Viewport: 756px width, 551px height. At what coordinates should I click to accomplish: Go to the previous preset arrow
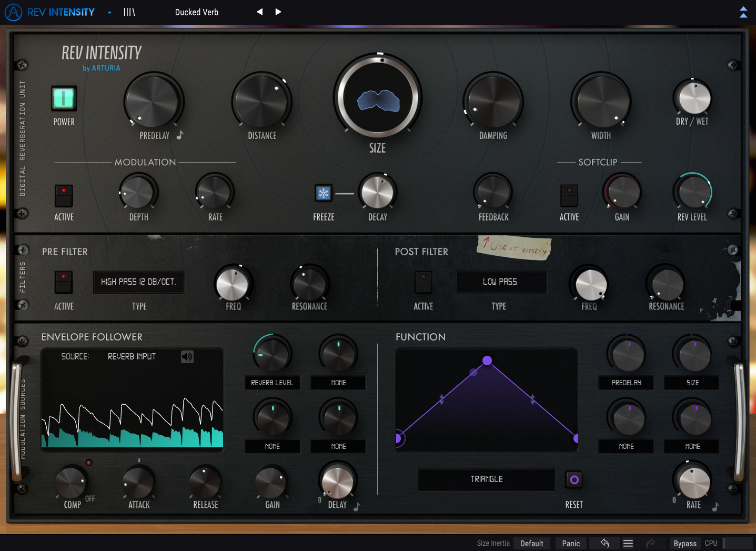pos(259,12)
